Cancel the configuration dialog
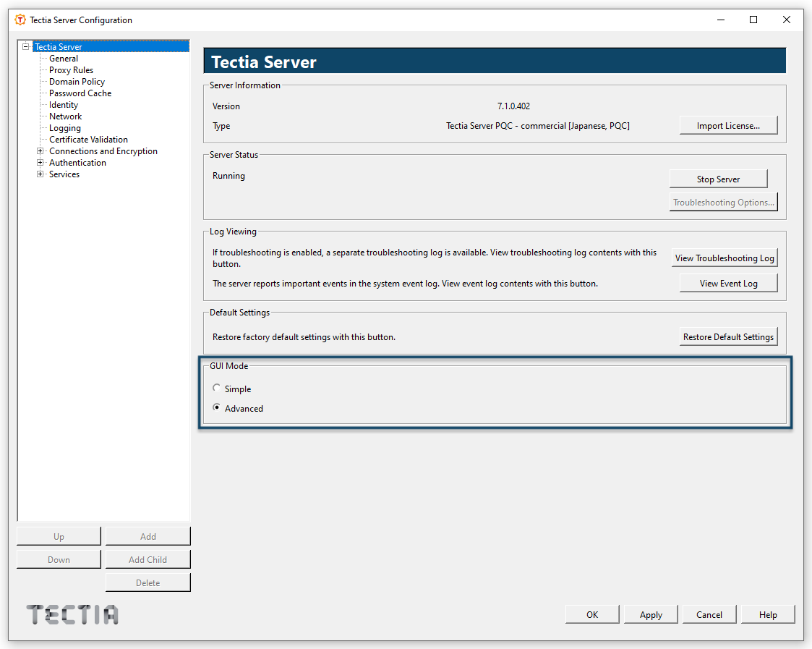This screenshot has height=649, width=812. (709, 614)
